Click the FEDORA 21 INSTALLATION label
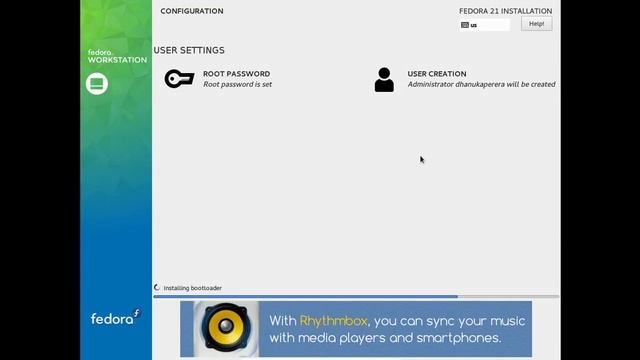 pos(505,11)
